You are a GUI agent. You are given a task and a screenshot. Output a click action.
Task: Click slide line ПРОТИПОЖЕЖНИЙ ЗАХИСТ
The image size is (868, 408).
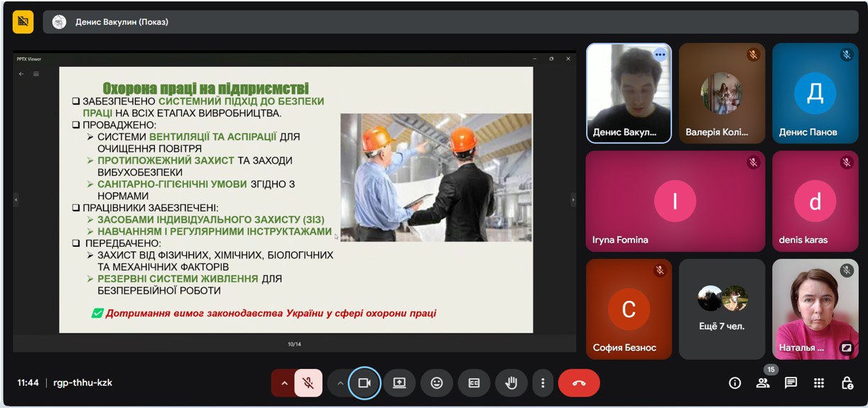pyautogui.click(x=166, y=160)
